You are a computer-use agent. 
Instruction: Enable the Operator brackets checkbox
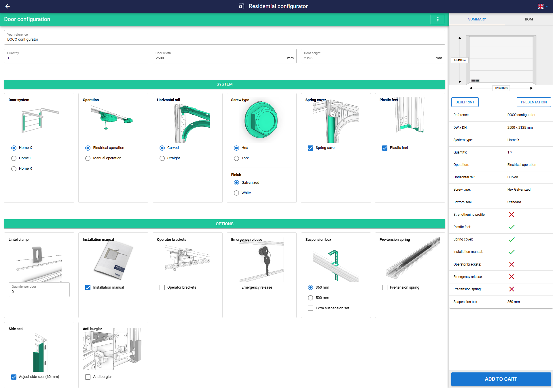[x=162, y=287]
